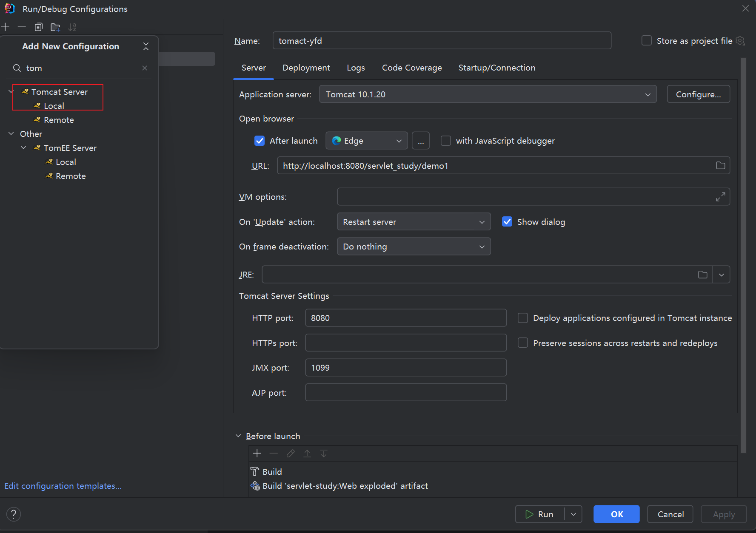Close the Add New Configuration popup
Viewport: 756px width, 533px height.
(x=146, y=46)
